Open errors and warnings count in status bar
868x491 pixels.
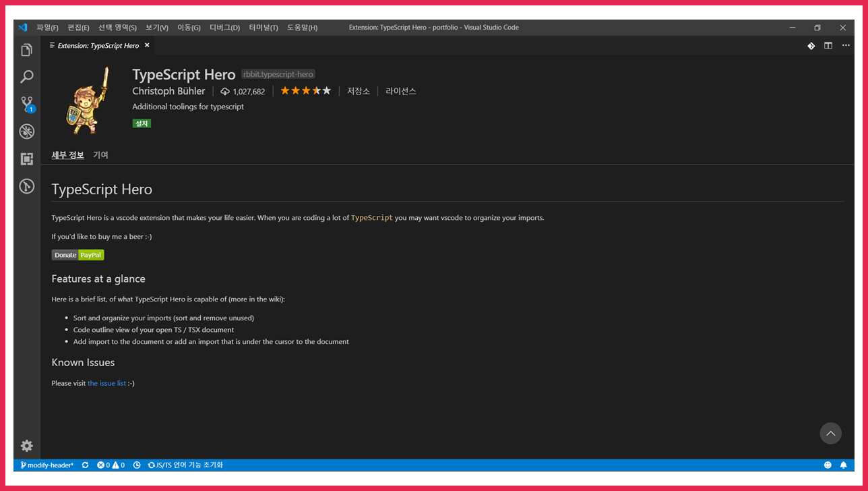point(111,465)
